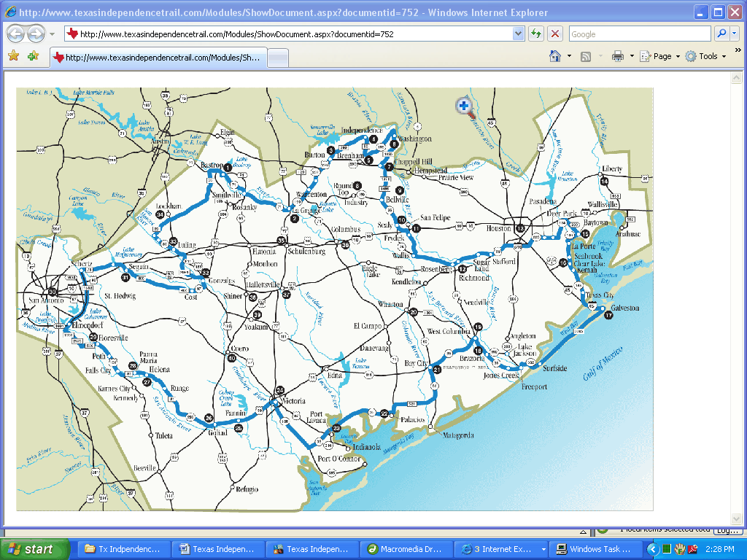Viewport: 747px width, 560px height.
Task: Expand the search provider dropdown arrow
Action: [x=733, y=34]
